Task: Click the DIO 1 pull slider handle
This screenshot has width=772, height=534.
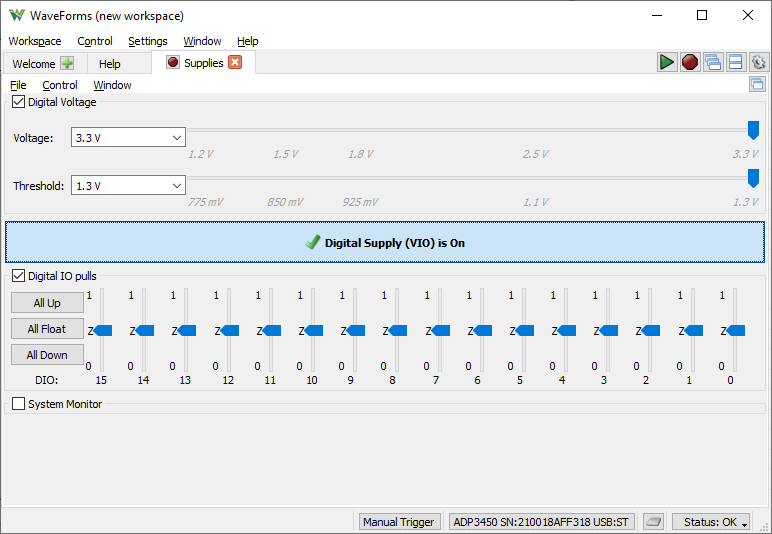Action: (694, 330)
